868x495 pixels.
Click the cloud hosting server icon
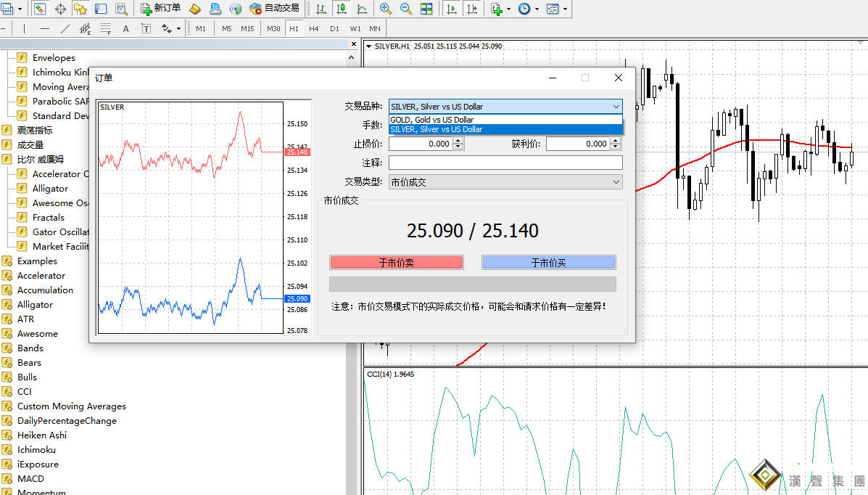(x=215, y=9)
